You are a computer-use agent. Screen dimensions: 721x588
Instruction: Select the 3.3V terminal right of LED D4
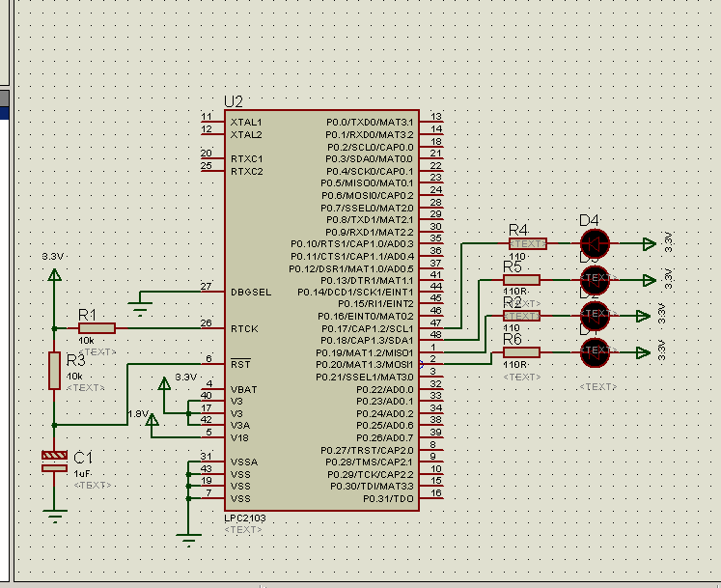tap(649, 244)
